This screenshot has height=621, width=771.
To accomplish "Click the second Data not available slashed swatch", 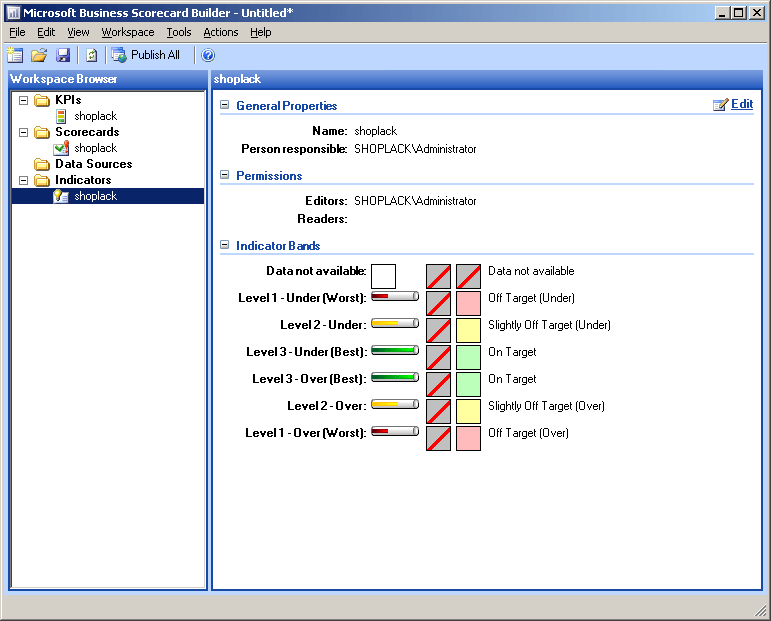I will (469, 276).
